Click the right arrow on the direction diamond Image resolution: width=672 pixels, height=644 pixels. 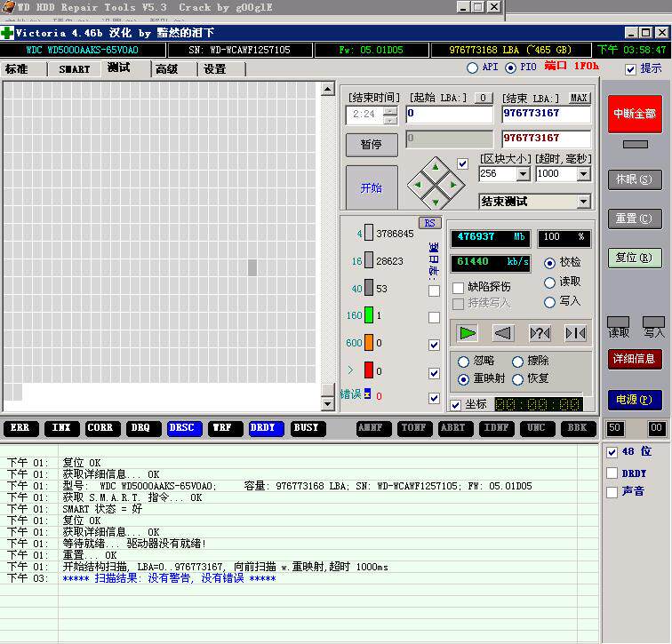[x=453, y=185]
